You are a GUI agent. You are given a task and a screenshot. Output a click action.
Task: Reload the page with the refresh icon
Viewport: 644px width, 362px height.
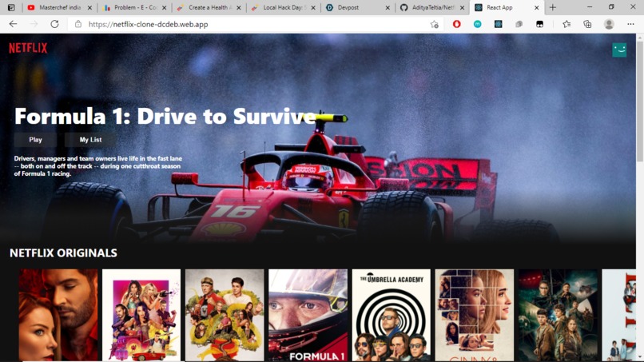pyautogui.click(x=54, y=24)
